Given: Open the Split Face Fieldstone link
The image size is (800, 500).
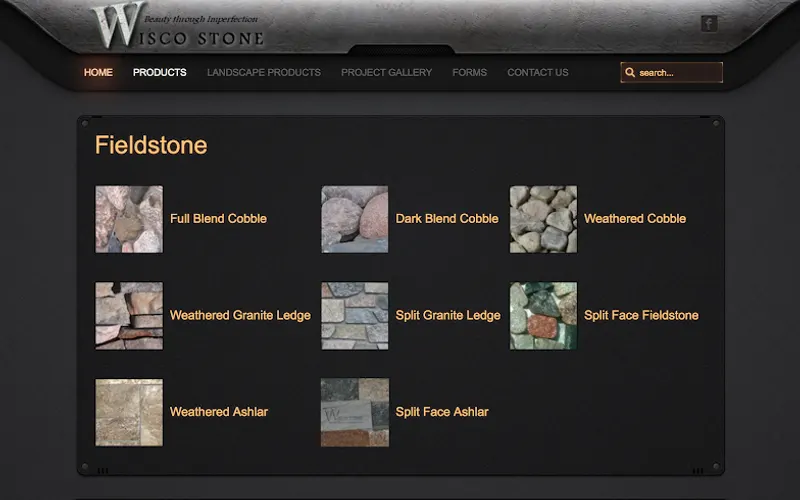Looking at the screenshot, I should pos(641,315).
